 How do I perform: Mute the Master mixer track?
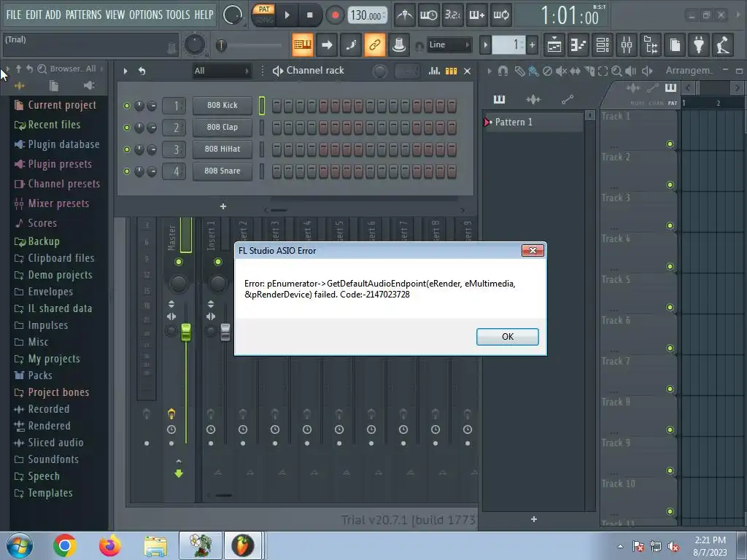pyautogui.click(x=179, y=262)
